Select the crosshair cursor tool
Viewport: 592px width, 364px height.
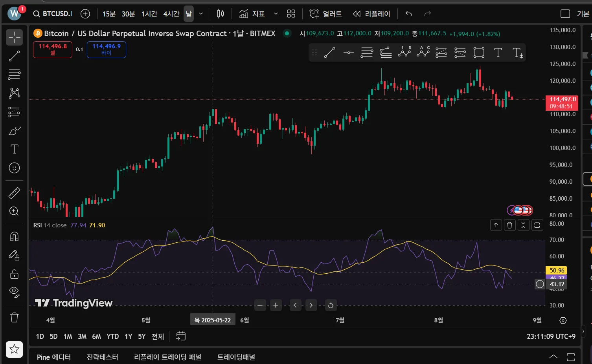pyautogui.click(x=14, y=37)
